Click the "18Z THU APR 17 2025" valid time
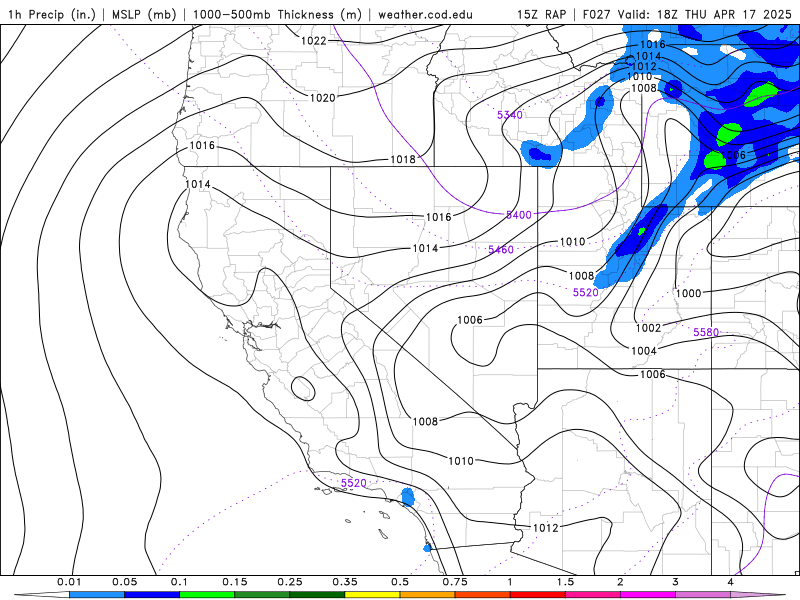The image size is (800, 600). click(x=724, y=14)
